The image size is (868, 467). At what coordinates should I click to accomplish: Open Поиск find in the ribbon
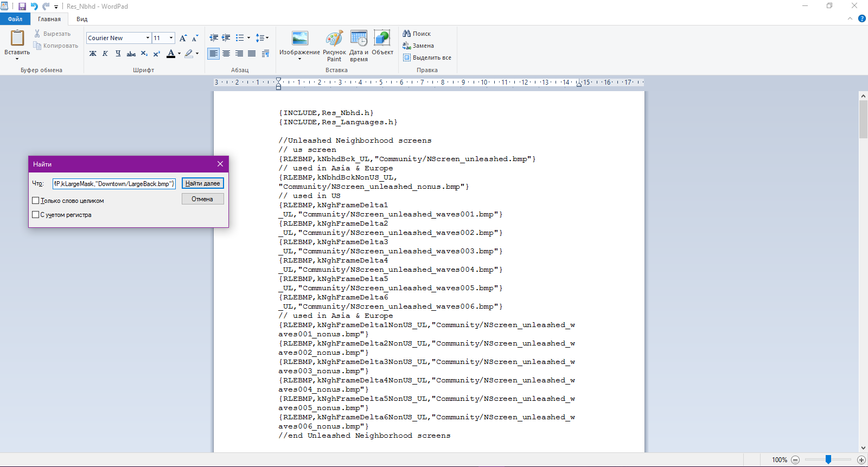click(417, 34)
